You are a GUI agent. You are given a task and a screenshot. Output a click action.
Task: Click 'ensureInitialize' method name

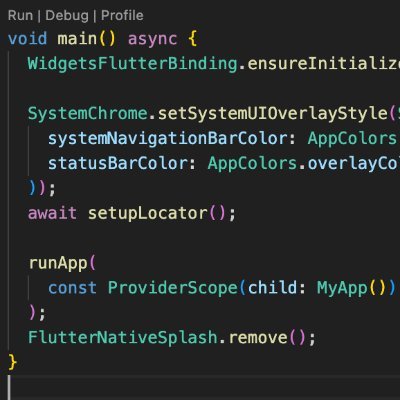click(x=323, y=64)
